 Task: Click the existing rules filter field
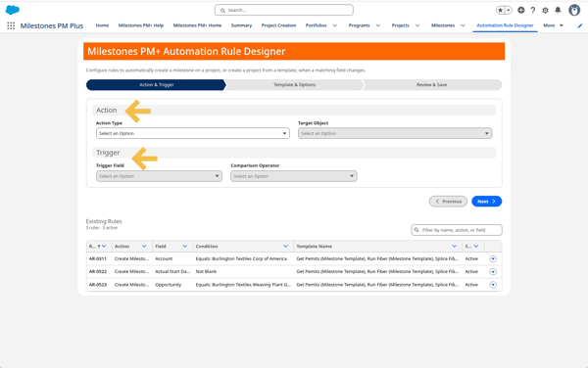[x=457, y=230]
